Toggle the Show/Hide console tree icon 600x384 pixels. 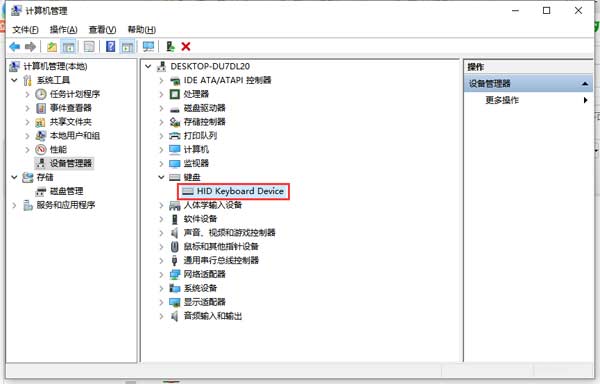coord(68,47)
